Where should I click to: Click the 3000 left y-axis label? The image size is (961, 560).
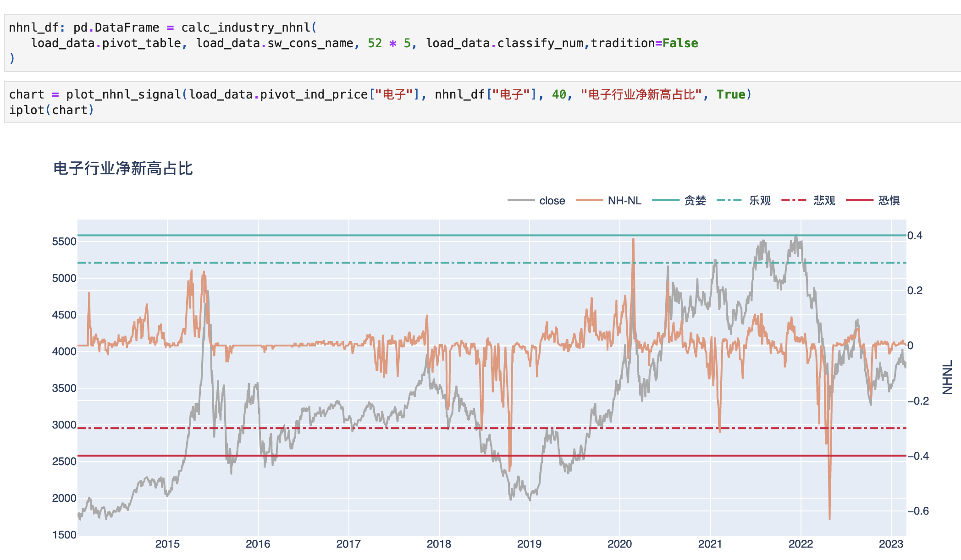[64, 425]
